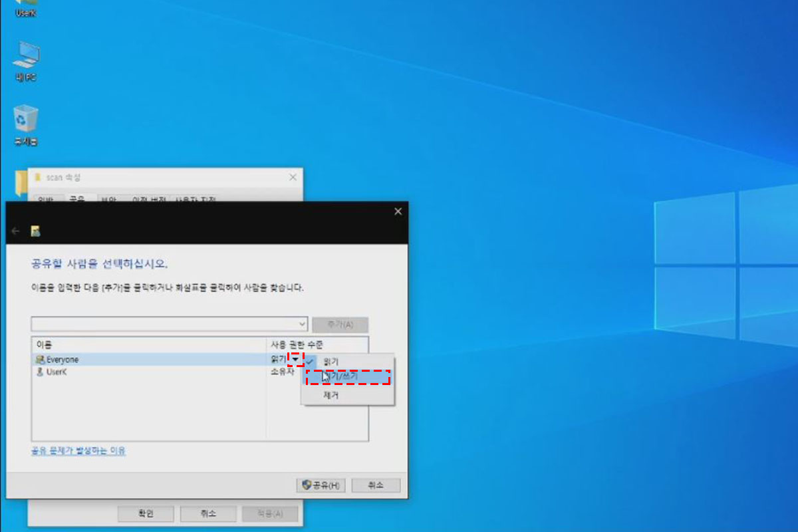Screen dimensions: 798x532
Task: Open the 공유 문제가 발생하는 이유 link
Action: point(78,451)
